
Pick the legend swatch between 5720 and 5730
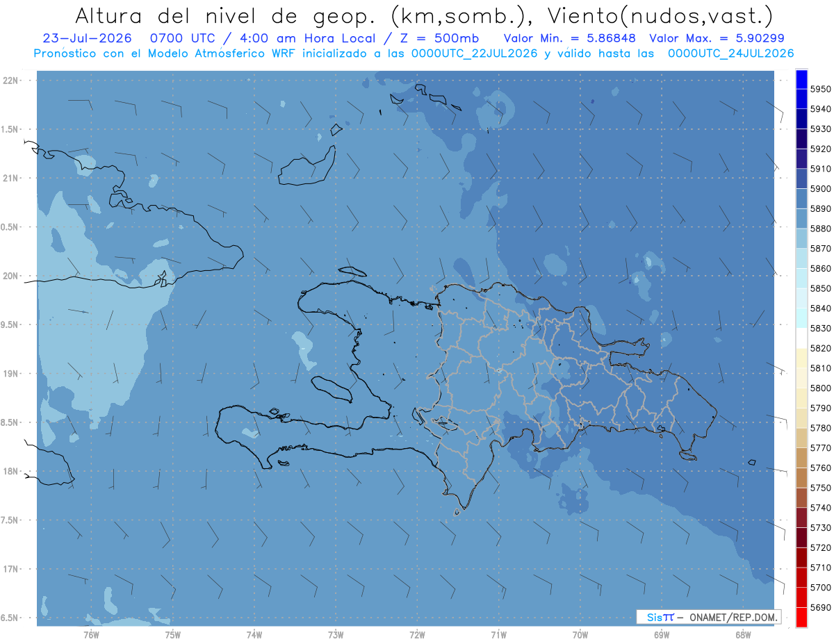click(x=801, y=538)
